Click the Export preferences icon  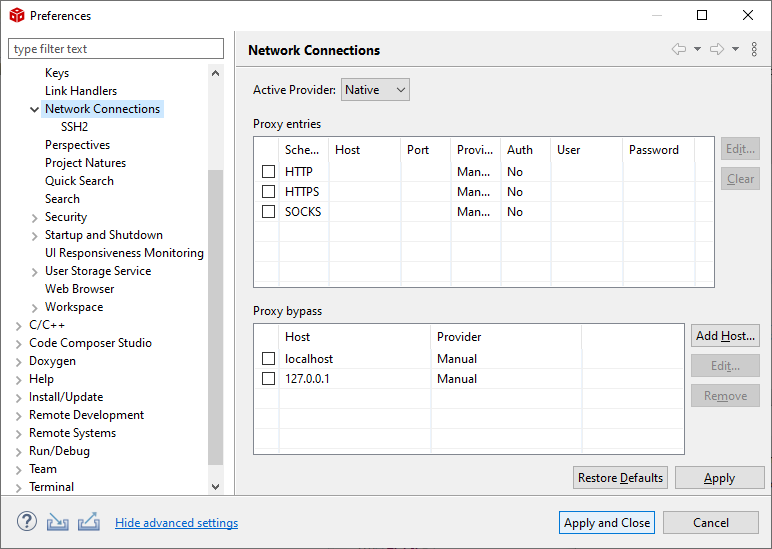click(x=88, y=522)
